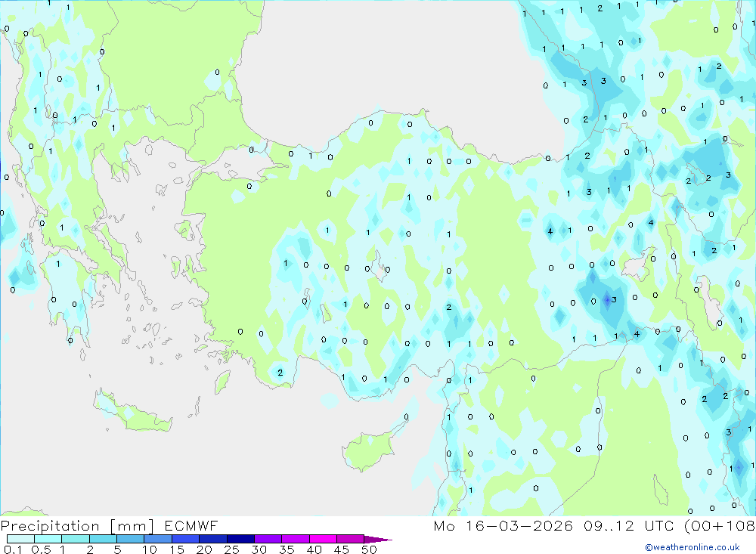
Task: Click the Cyprus island outline on the map
Action: (x=374, y=444)
